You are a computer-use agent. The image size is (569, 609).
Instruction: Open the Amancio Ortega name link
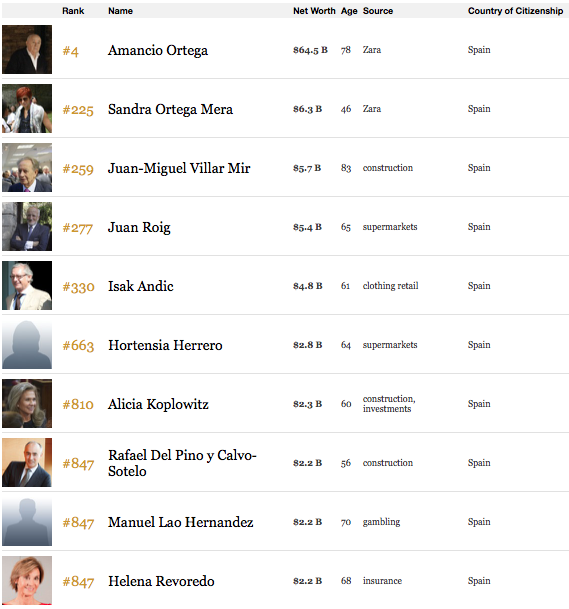click(158, 50)
